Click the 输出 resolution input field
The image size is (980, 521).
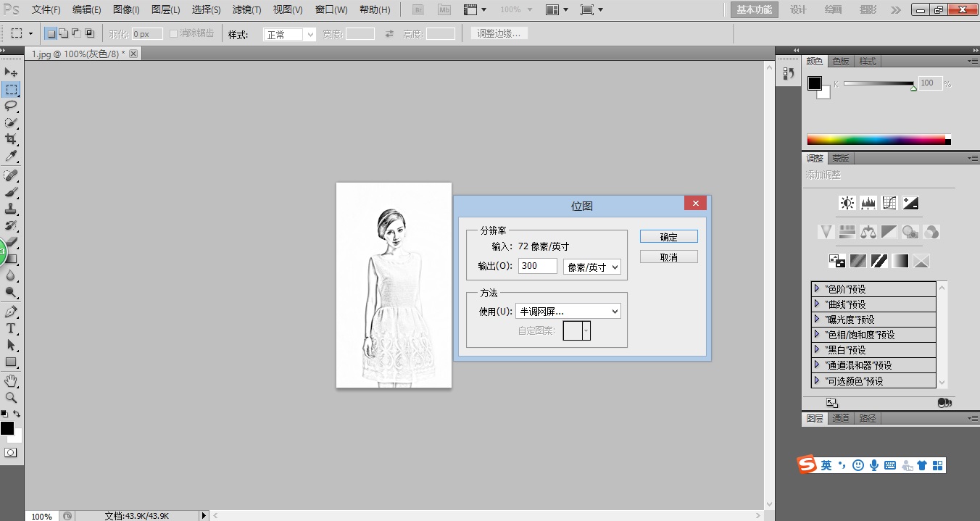(x=536, y=266)
